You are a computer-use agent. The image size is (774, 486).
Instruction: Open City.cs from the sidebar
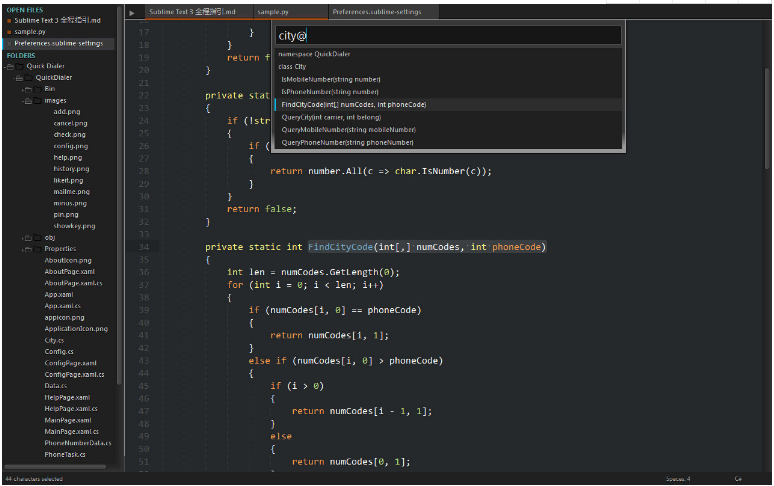[x=54, y=340]
